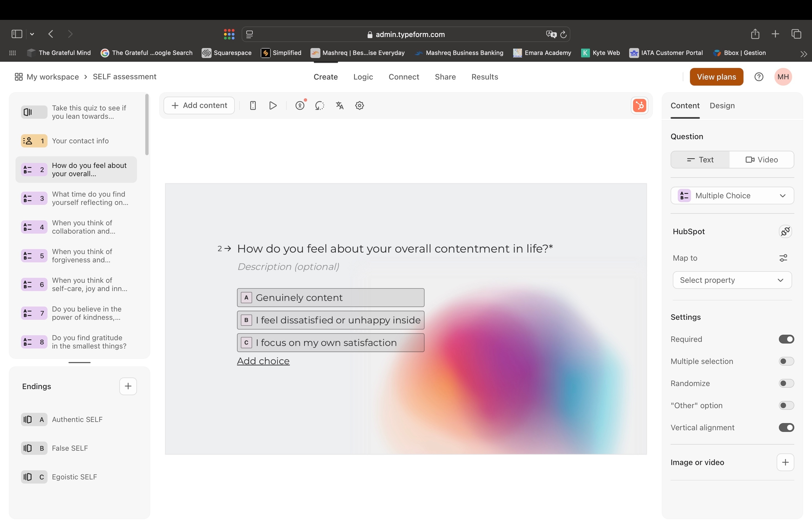The image size is (812, 528).
Task: Edit the Description (optional) field
Action: pos(288,266)
